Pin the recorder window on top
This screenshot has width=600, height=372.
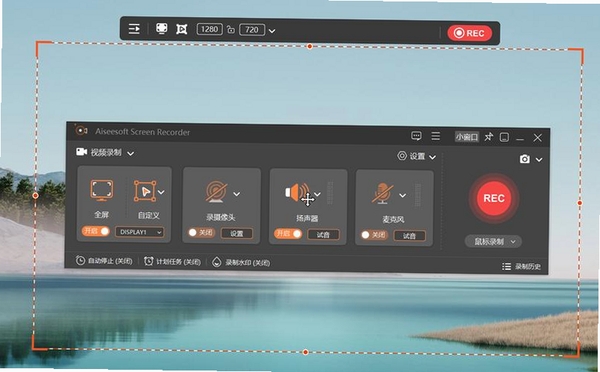pos(489,137)
